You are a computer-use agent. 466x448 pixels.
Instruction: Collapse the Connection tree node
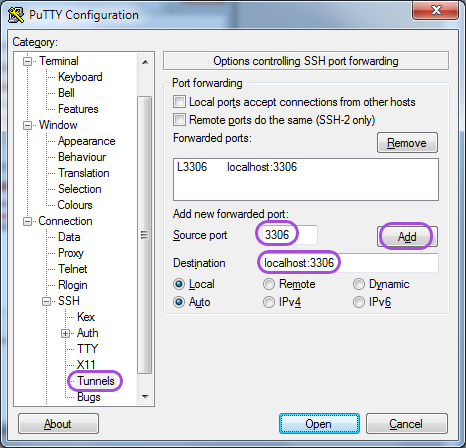(x=27, y=221)
